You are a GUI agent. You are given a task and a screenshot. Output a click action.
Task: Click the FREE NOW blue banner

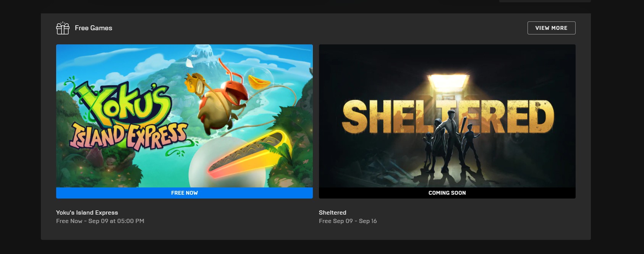pyautogui.click(x=184, y=193)
